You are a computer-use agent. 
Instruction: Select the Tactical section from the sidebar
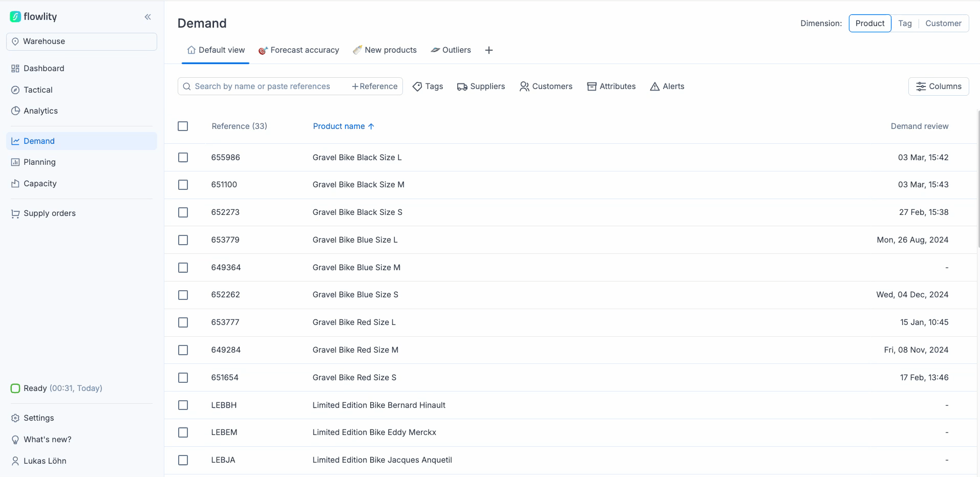coord(37,90)
